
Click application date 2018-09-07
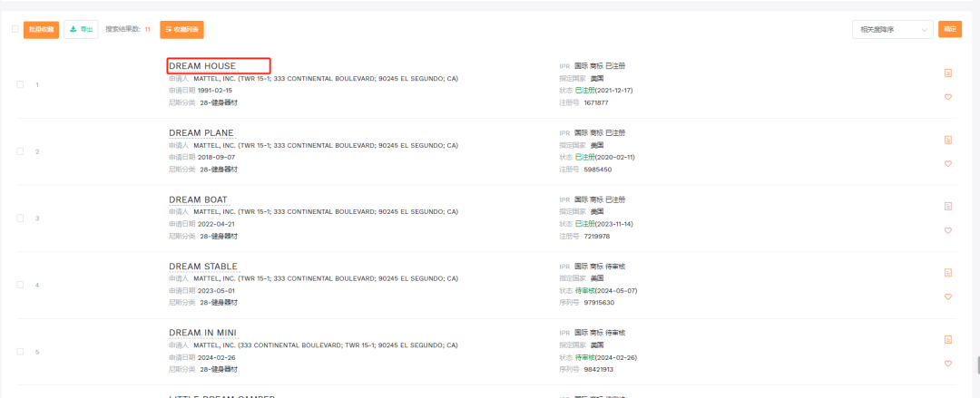click(216, 158)
